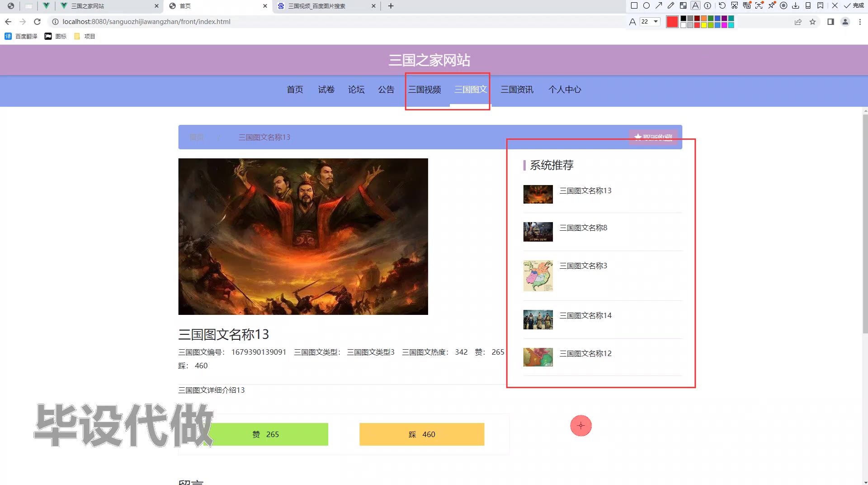Click the 赞 265 like button
Screen dimensions: 868x485
tap(266, 434)
